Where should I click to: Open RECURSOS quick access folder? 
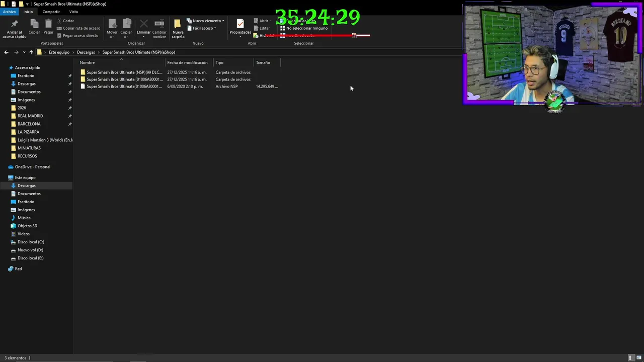[27, 156]
